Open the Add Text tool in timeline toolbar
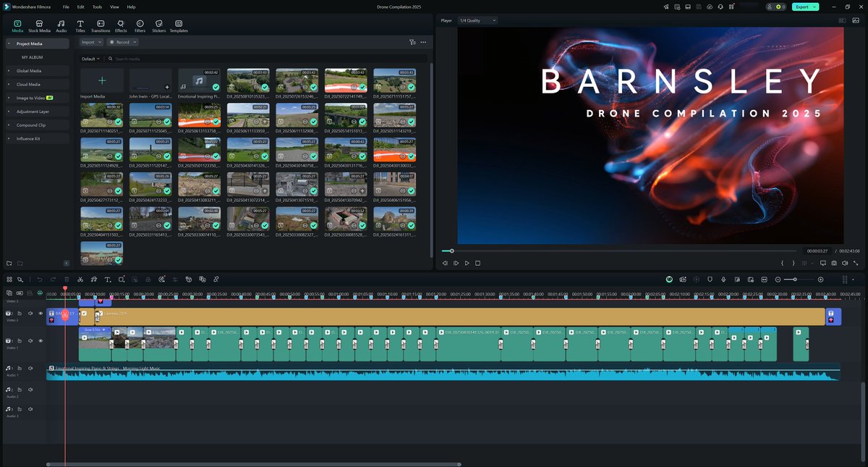The height and width of the screenshot is (467, 868). [108, 279]
